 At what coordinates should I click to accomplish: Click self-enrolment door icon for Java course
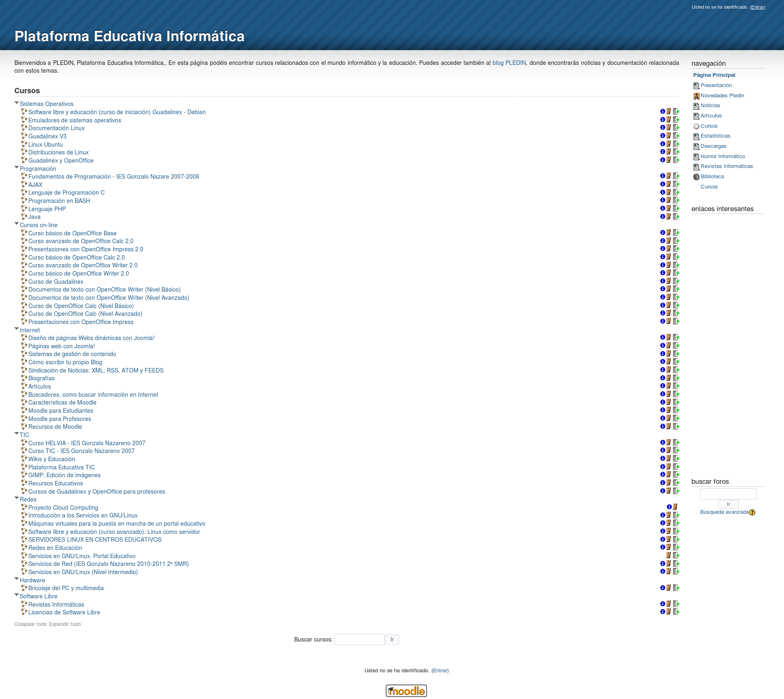click(676, 216)
